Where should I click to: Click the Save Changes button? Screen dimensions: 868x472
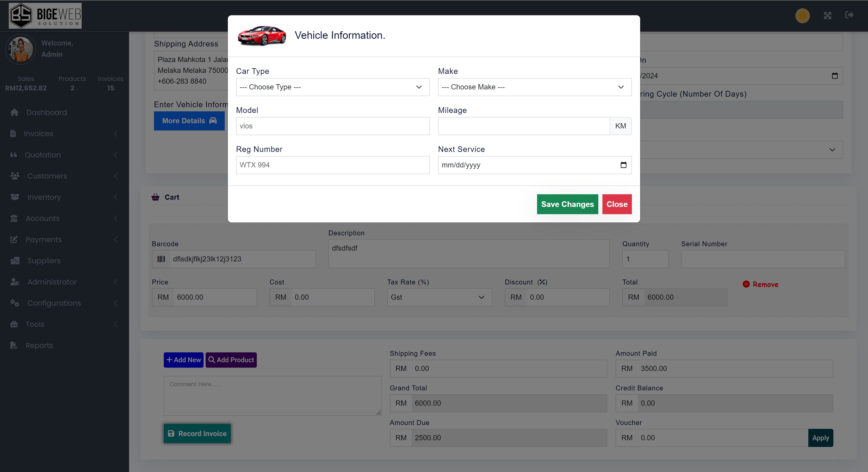[568, 204]
